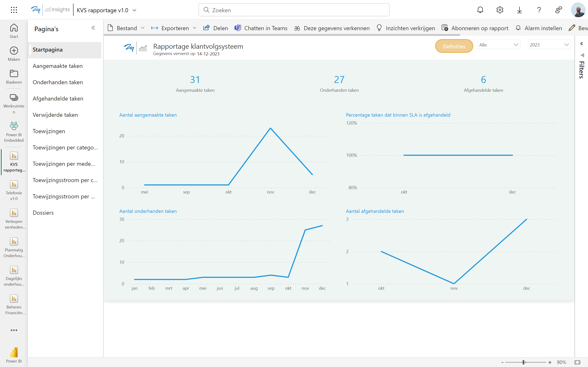The image size is (588, 367).
Task: Click the zoom slider at the bottom
Action: pos(524,362)
